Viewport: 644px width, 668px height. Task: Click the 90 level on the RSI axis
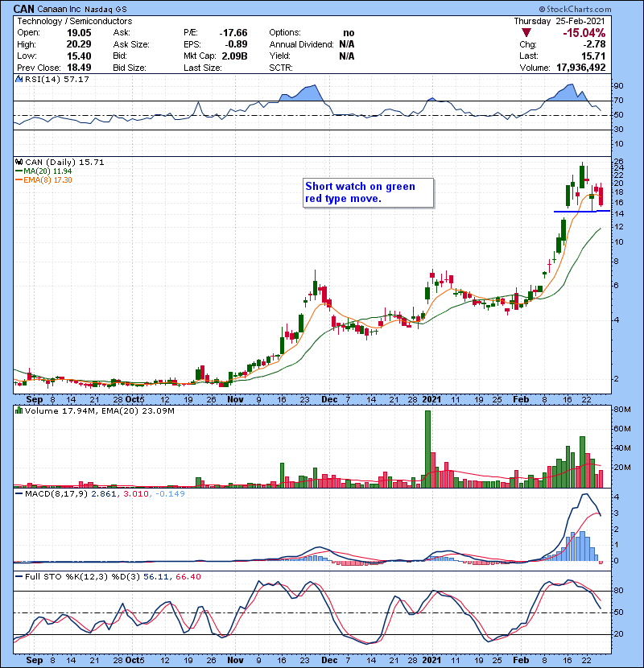[x=618, y=86]
